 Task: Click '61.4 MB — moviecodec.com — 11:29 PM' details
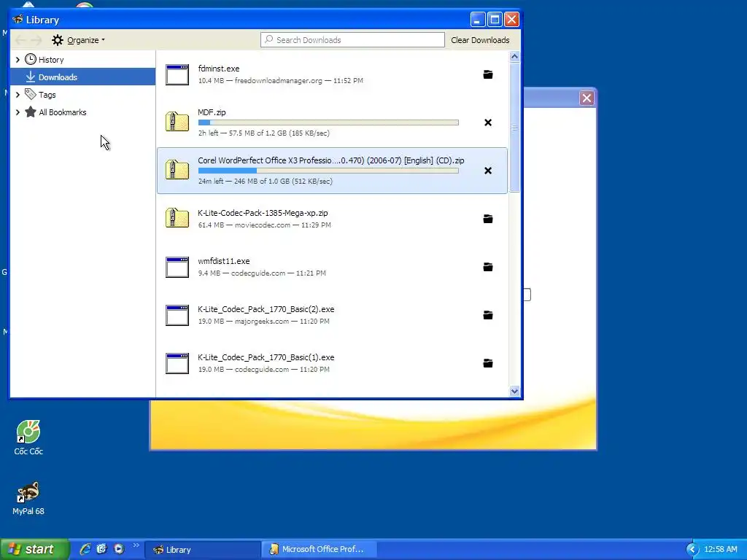(264, 225)
